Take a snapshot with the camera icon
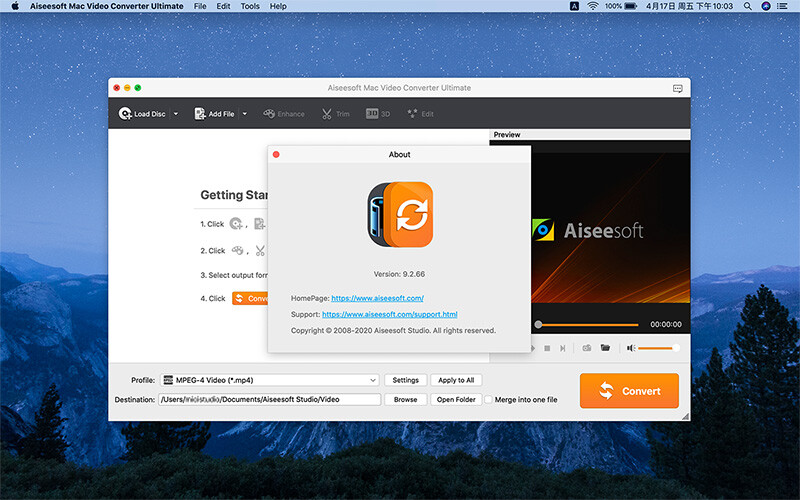This screenshot has width=800, height=500. (587, 348)
